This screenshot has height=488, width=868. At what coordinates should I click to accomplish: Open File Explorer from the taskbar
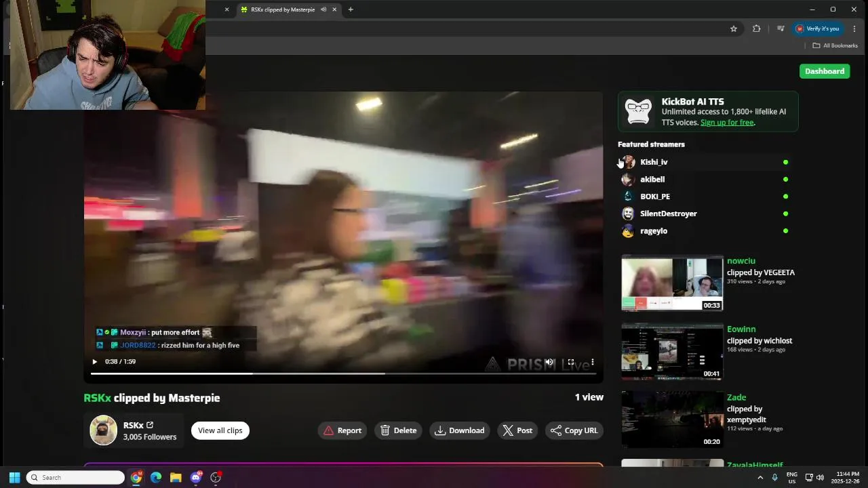176,477
